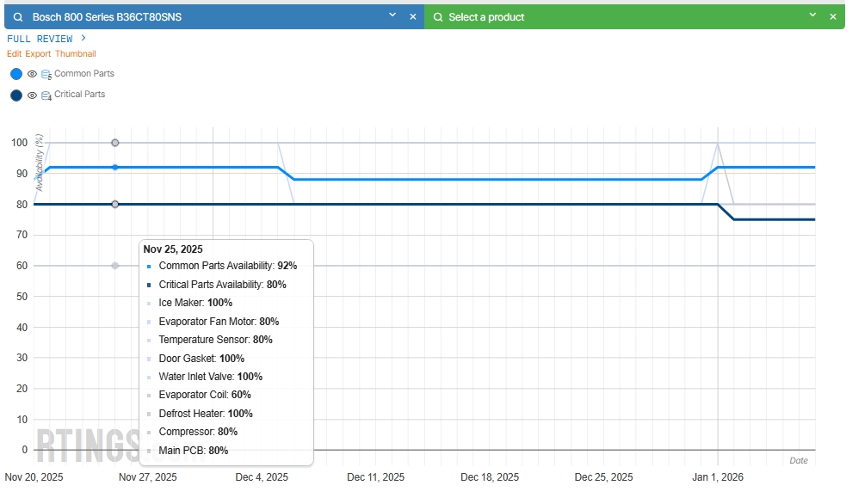852x504 pixels.
Task: Click the 80% Critical Parts data point on chart
Action: point(115,204)
